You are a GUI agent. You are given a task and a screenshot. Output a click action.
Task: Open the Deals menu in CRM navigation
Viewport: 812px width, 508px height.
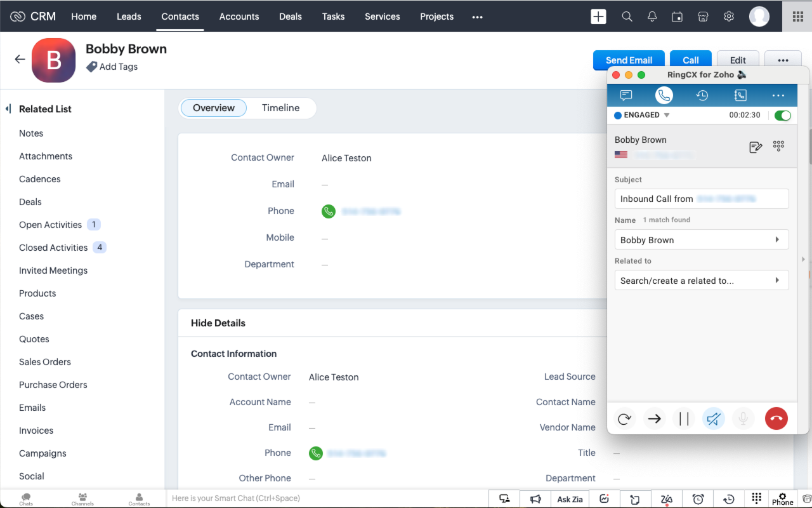click(x=290, y=17)
